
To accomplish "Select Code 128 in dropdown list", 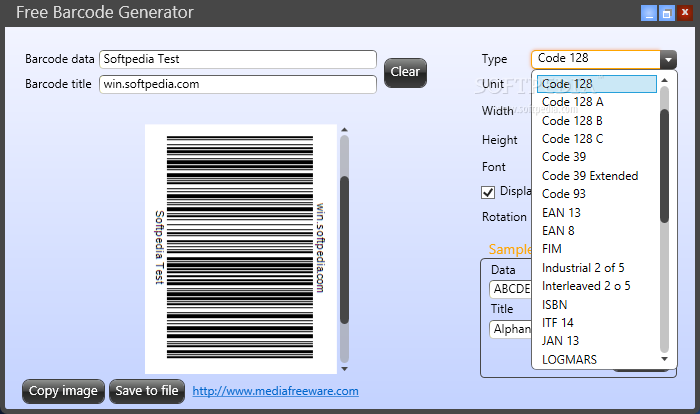I will click(597, 84).
